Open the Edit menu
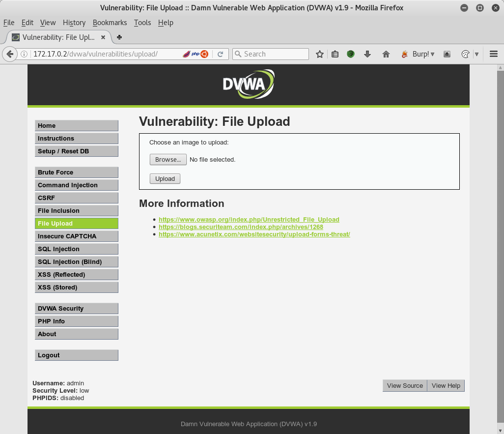The height and width of the screenshot is (434, 504). (28, 23)
